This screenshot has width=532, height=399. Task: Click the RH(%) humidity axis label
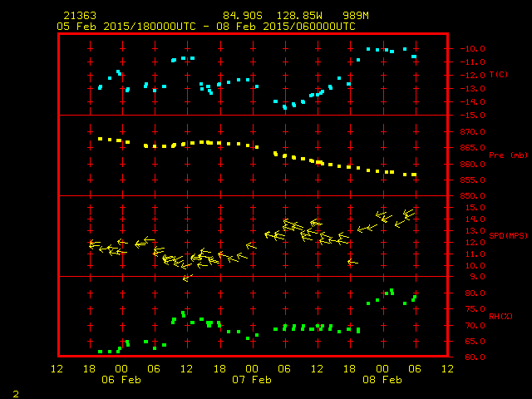(x=500, y=316)
